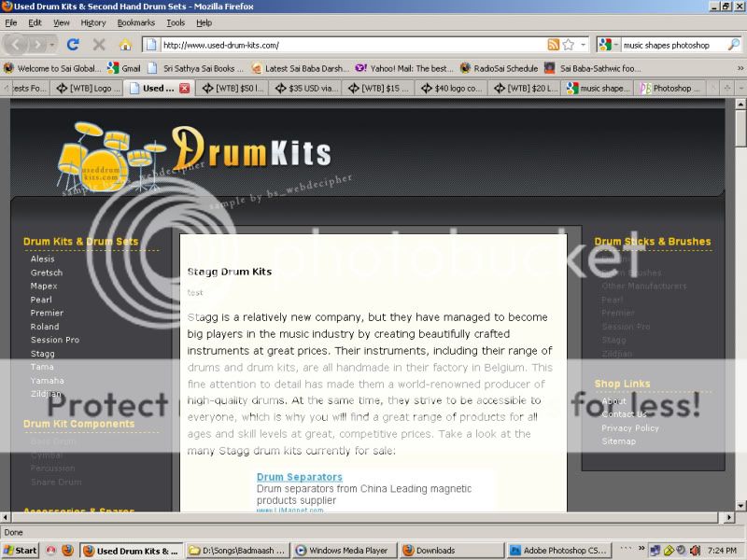The image size is (747, 560).
Task: Open the Tools menu
Action: (176, 22)
